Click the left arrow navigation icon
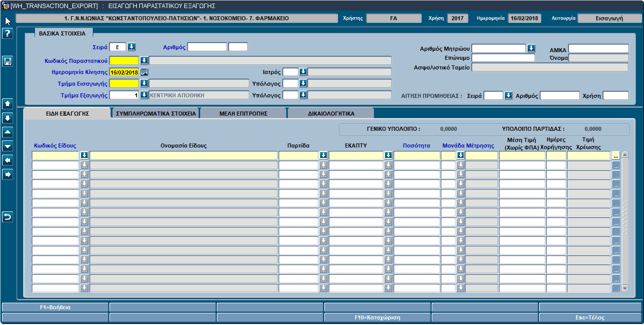This screenshot has height=325, width=644. pyautogui.click(x=8, y=160)
